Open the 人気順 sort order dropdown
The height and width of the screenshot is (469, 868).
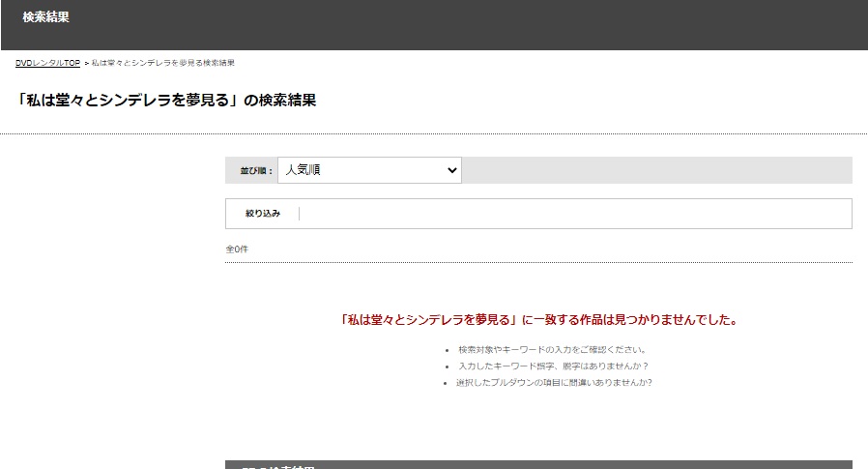click(369, 170)
